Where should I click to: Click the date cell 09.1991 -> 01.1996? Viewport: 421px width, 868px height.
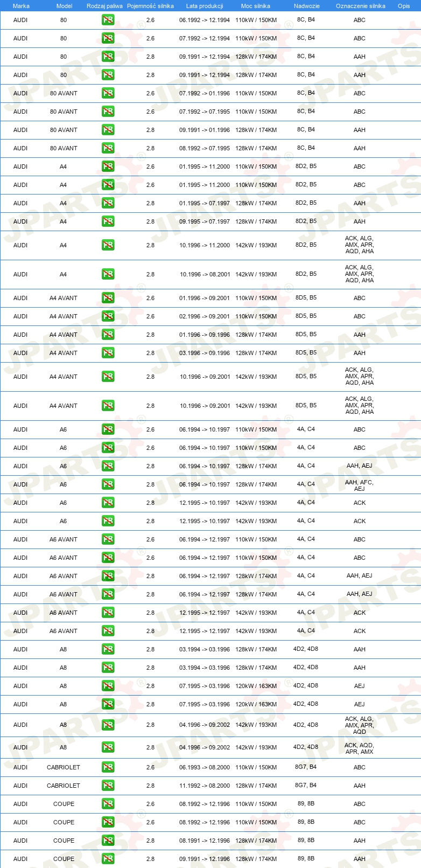point(205,130)
